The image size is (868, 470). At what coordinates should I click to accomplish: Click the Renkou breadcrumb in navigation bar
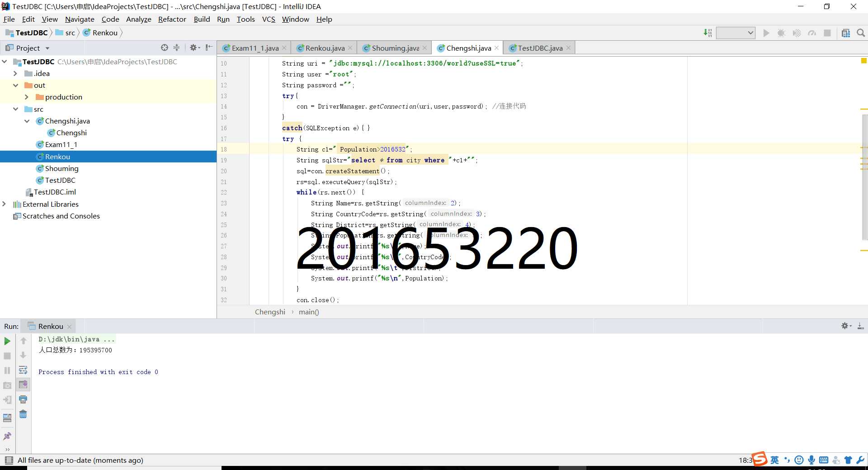(x=100, y=33)
